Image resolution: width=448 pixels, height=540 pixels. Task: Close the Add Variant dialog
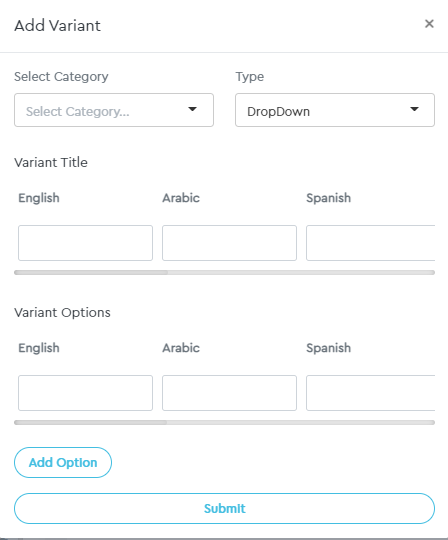click(x=429, y=24)
